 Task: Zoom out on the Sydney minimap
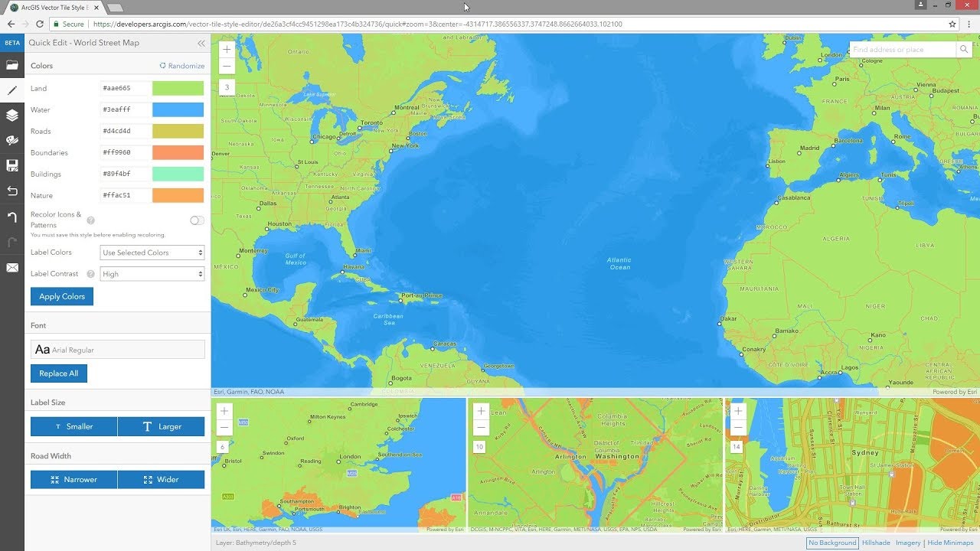point(738,428)
